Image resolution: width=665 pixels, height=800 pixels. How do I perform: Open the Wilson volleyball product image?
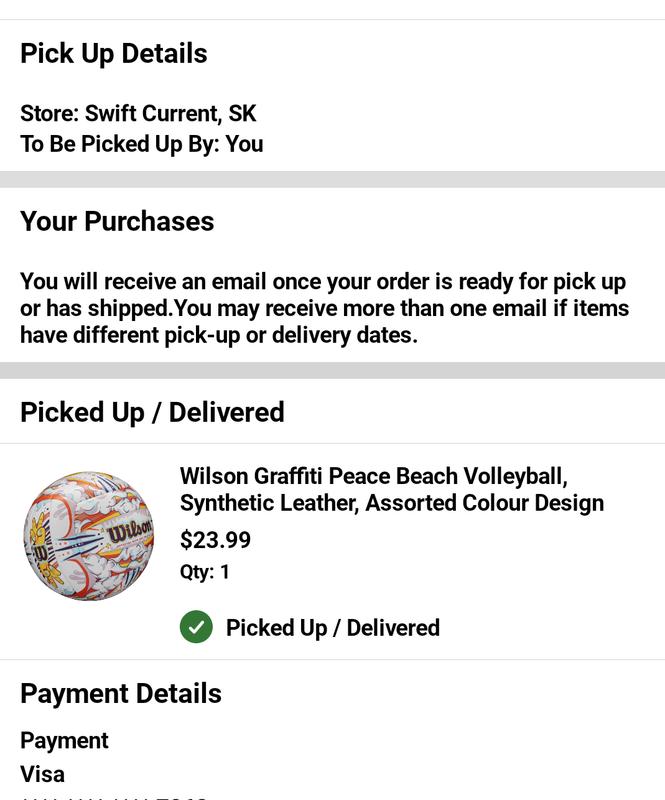pyautogui.click(x=88, y=536)
